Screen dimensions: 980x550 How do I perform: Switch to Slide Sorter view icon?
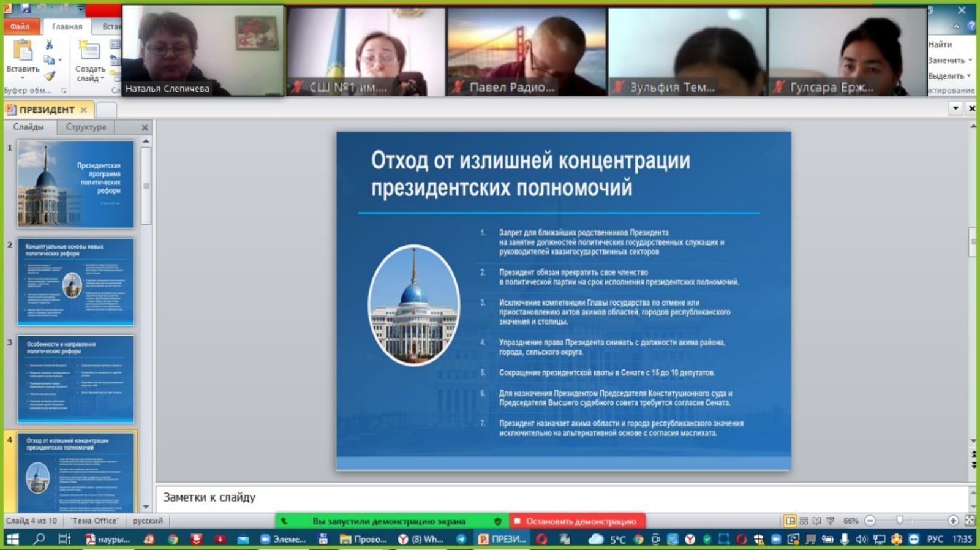click(x=804, y=521)
